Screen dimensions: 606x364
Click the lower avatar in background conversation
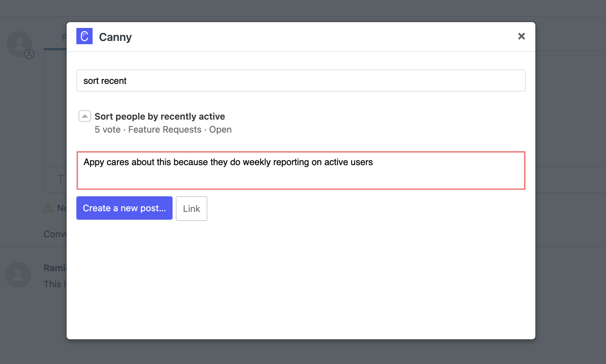pyautogui.click(x=18, y=275)
